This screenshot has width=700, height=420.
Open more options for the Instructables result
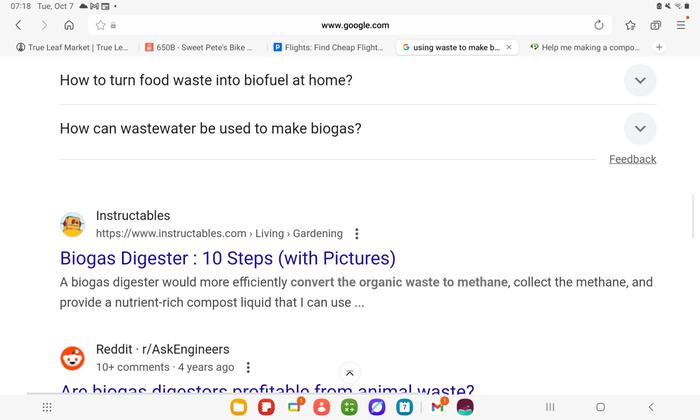tap(357, 234)
